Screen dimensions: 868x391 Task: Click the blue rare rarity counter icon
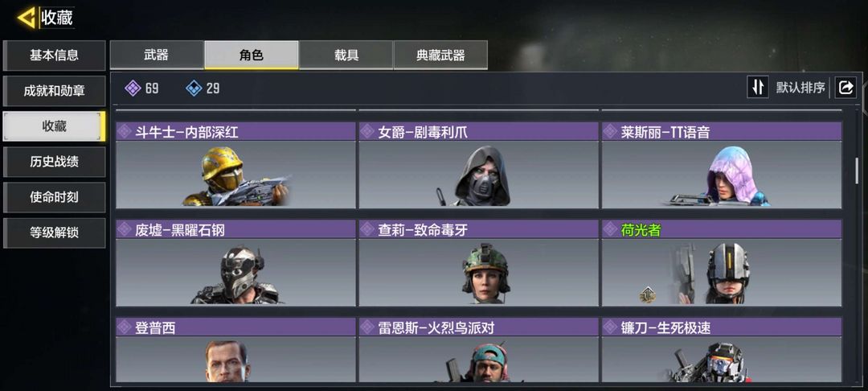[x=194, y=88]
